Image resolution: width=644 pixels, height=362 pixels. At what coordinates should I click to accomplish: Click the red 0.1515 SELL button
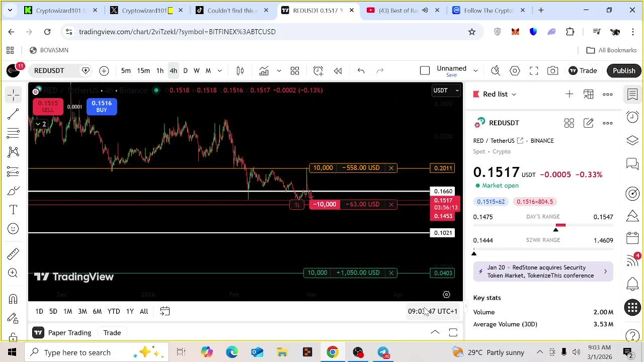pyautogui.click(x=48, y=106)
